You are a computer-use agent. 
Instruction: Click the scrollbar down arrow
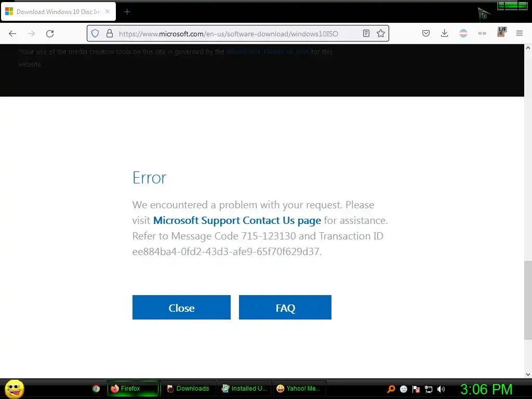coord(528,375)
